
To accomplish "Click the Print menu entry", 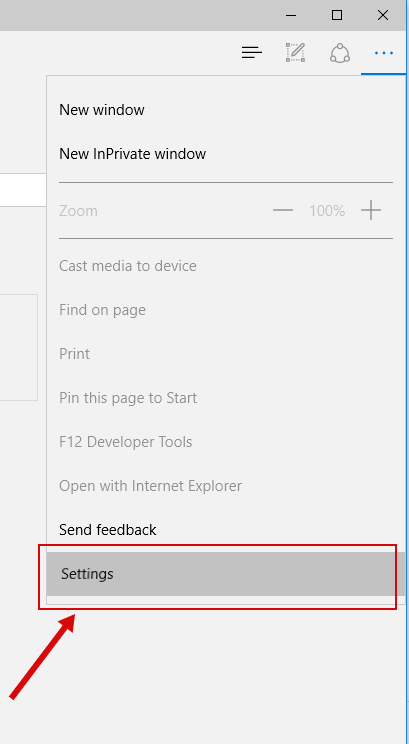I will click(x=74, y=354).
